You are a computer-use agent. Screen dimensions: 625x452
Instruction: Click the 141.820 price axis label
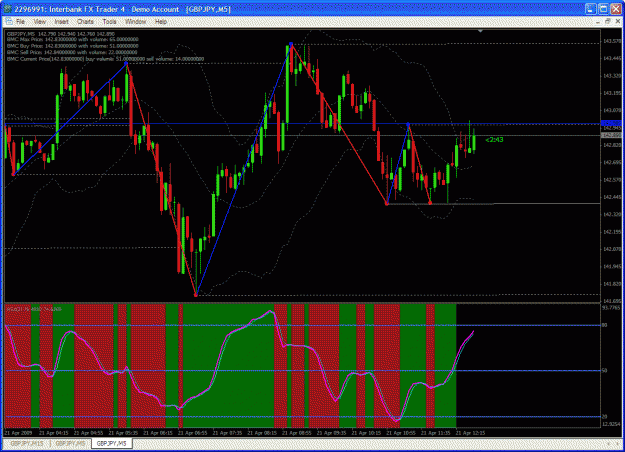612,284
